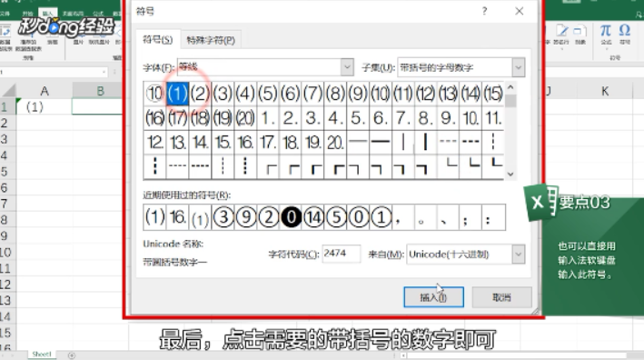The width and height of the screenshot is (644, 360).
Task: Click the font name input field
Action: [260, 67]
